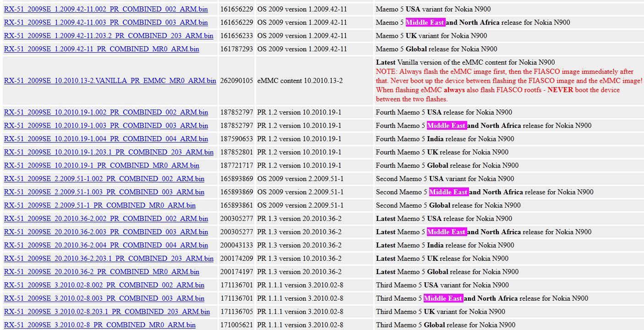This screenshot has width=644, height=330.
Task: Click the 20.2010.36-2.203.1 latest UK link
Action: click(109, 258)
